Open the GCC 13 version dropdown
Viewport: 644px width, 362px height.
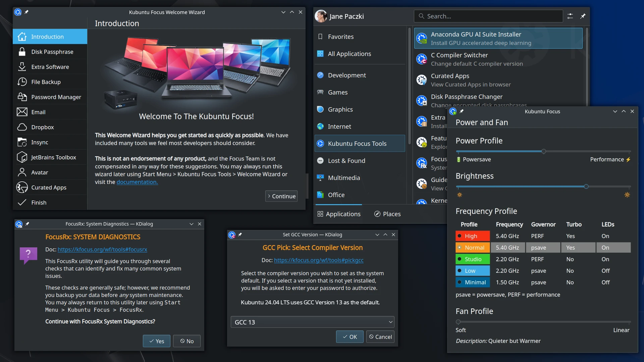[x=312, y=322]
